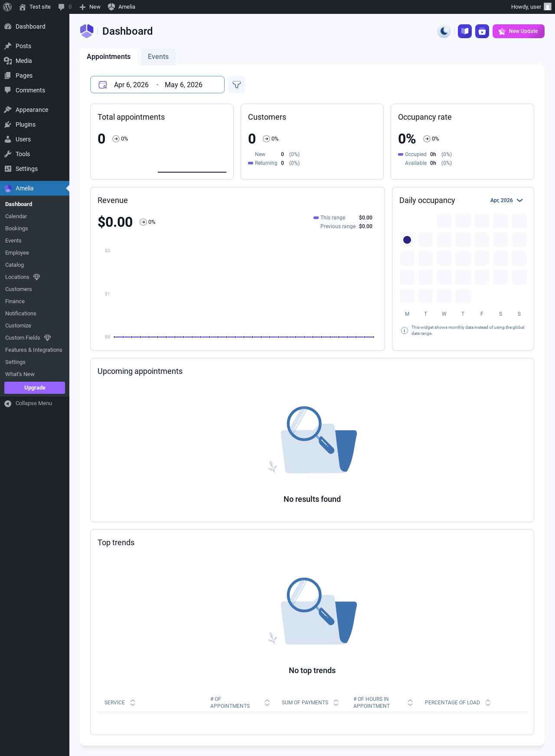Open WordPress Dashboard in the sidebar
The image size is (555, 756).
click(x=35, y=26)
